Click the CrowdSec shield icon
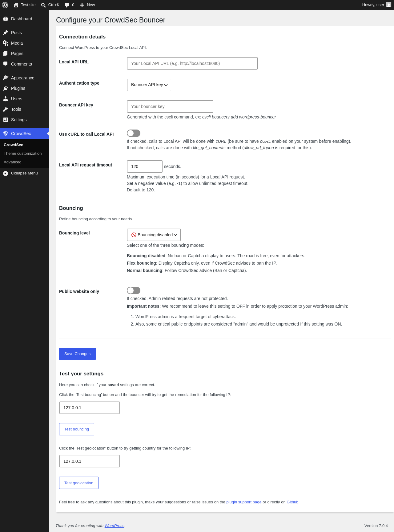The height and width of the screenshot is (532, 394). tap(6, 134)
